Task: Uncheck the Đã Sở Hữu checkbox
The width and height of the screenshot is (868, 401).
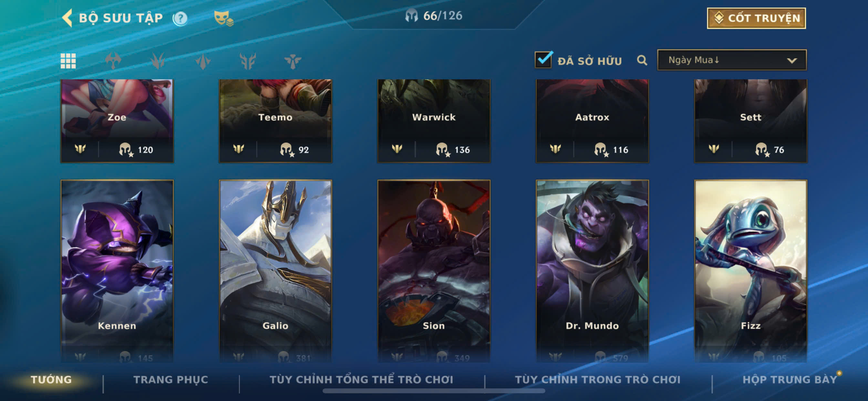Action: 543,60
